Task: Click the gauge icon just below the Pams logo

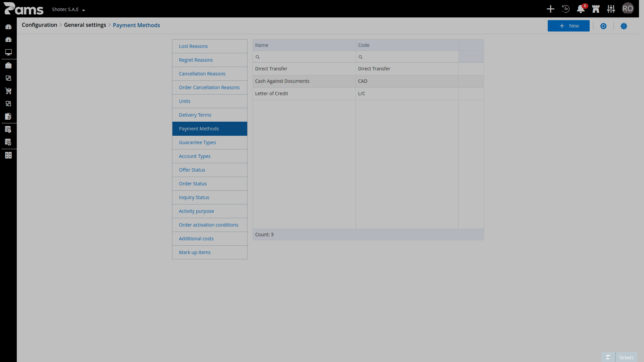Action: (8, 27)
